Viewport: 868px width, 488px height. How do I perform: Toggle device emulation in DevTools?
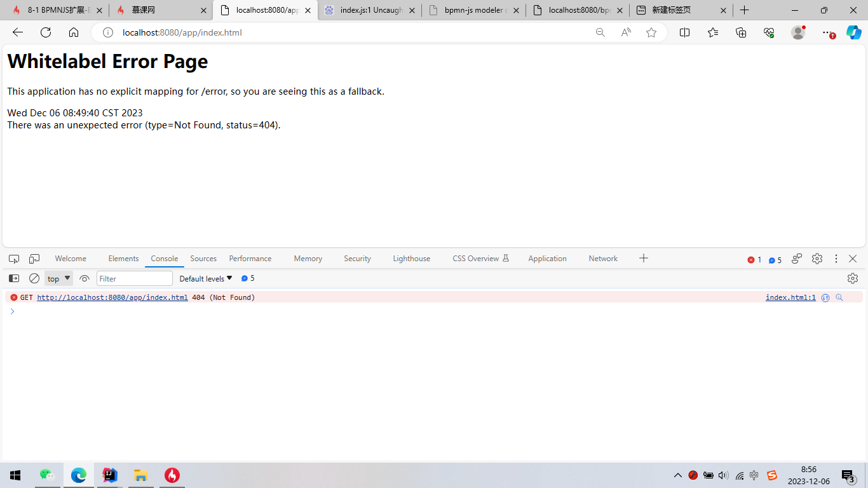34,259
